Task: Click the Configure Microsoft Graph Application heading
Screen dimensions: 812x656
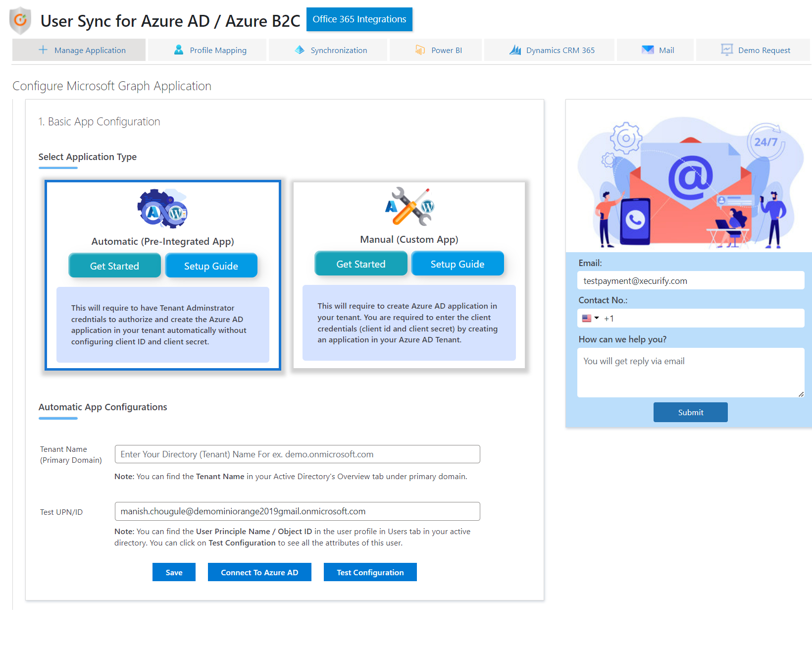Action: coord(112,86)
